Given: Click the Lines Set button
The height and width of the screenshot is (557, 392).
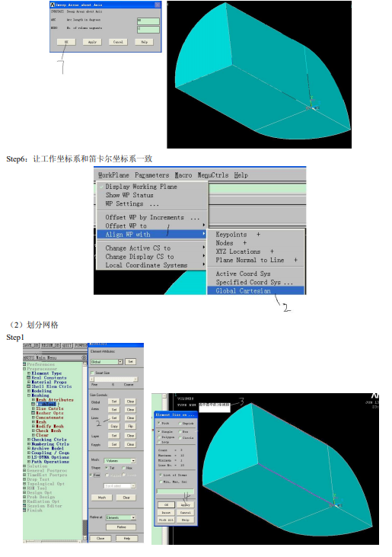Looking at the screenshot, I should click(114, 418).
